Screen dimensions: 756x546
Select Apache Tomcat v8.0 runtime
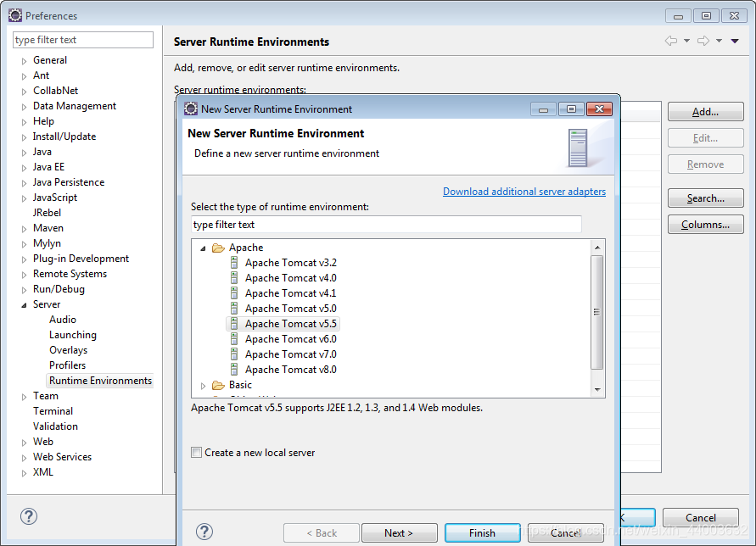tap(291, 370)
